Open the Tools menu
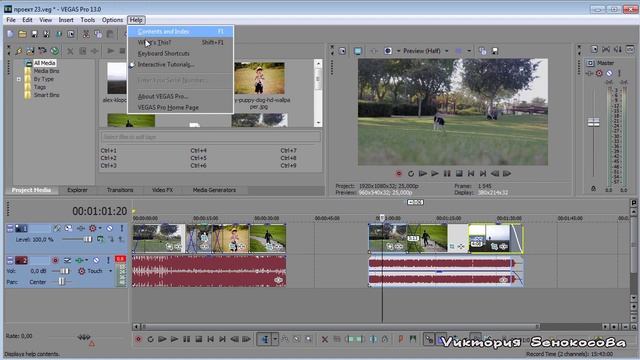Viewport: 640px width, 360px height. coord(87,20)
